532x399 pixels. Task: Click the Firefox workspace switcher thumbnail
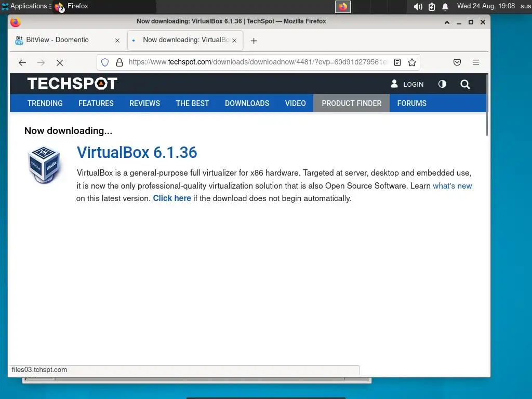[x=343, y=6]
